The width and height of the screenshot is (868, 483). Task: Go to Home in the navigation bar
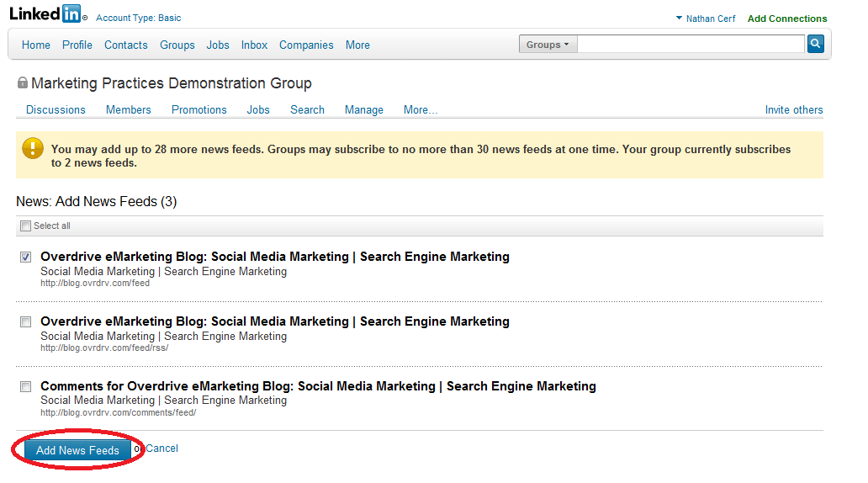click(36, 45)
